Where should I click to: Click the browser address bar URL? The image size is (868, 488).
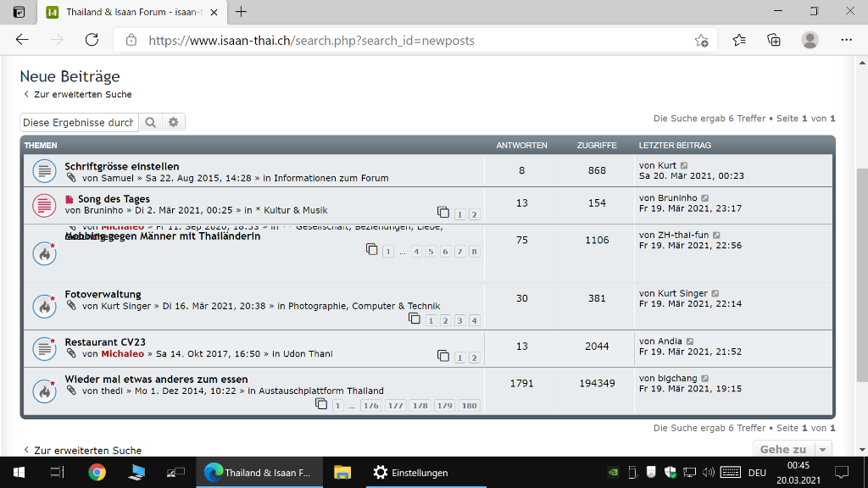(311, 41)
